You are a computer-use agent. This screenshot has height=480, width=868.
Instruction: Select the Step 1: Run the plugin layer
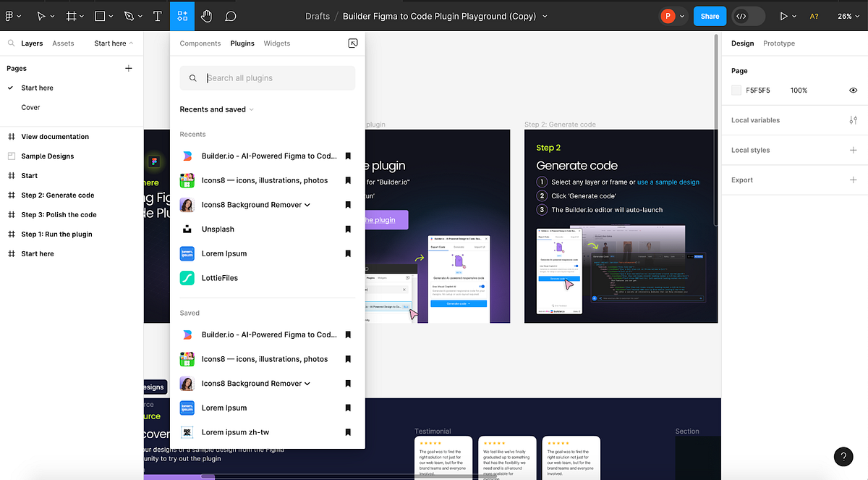56,234
